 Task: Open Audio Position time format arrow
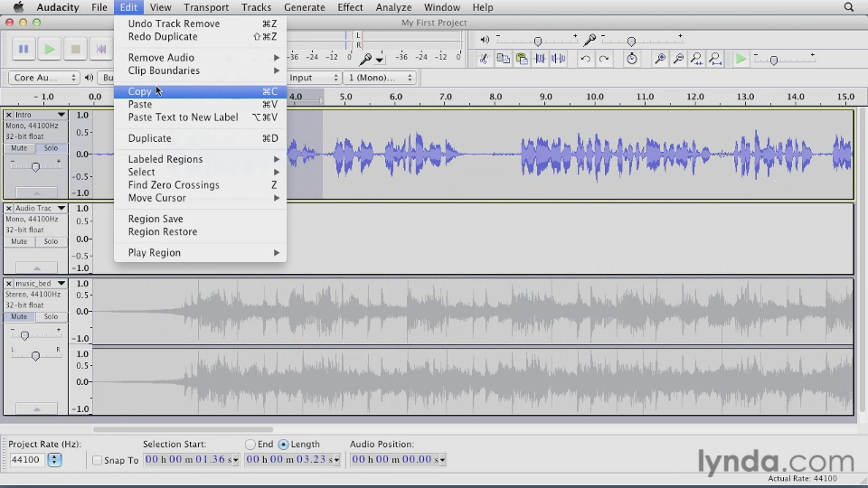(x=442, y=460)
